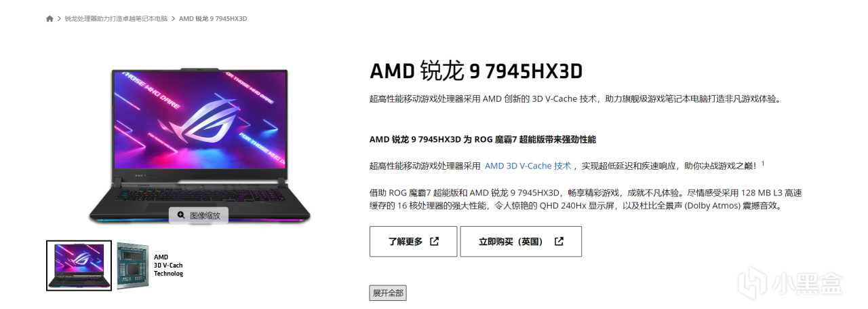
Task: Click the magnifier icon on 图像缩放
Action: (181, 215)
